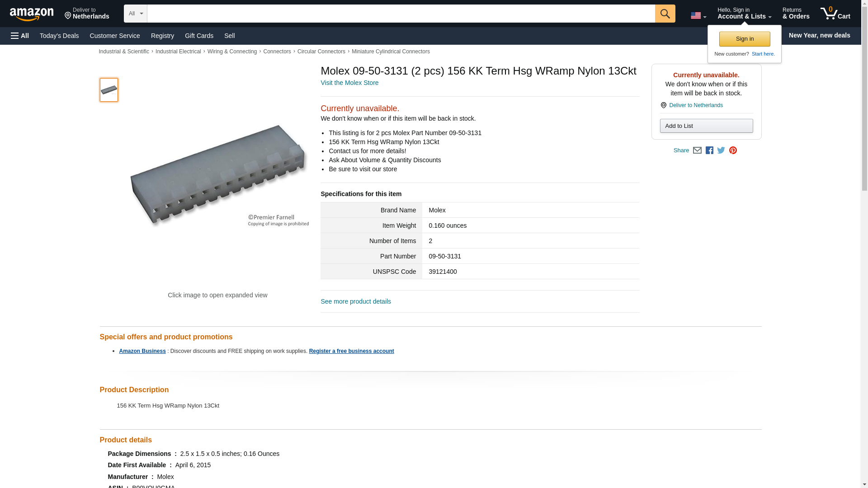Open the Amazon logo homepage link

pyautogui.click(x=32, y=14)
